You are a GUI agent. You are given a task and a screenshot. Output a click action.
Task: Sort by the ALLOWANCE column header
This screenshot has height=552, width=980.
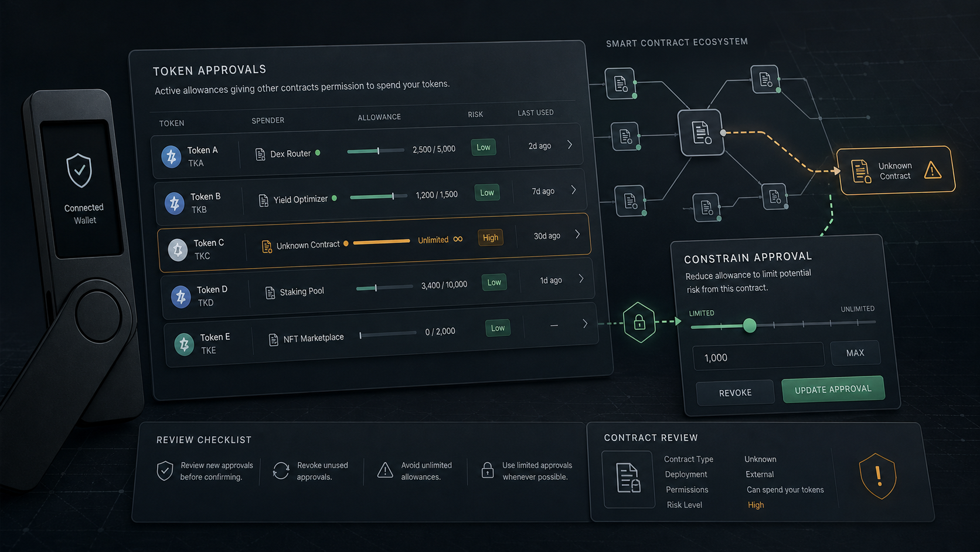pos(379,117)
